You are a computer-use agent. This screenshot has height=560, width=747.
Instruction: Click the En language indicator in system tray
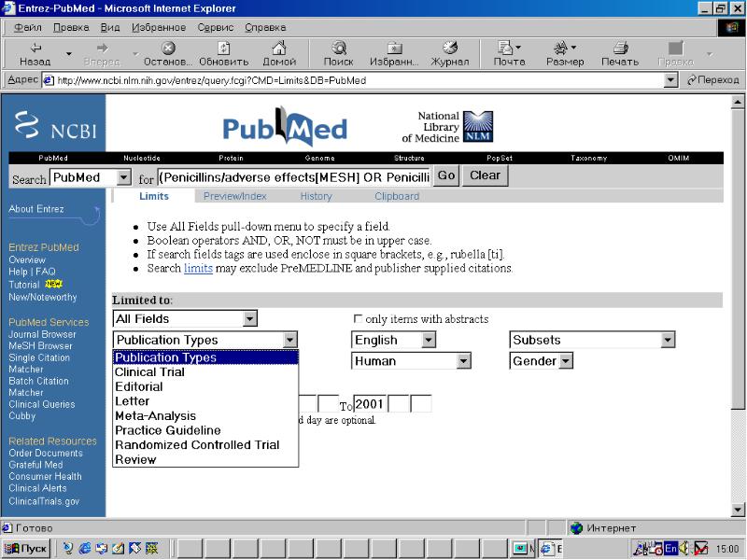tap(670, 549)
